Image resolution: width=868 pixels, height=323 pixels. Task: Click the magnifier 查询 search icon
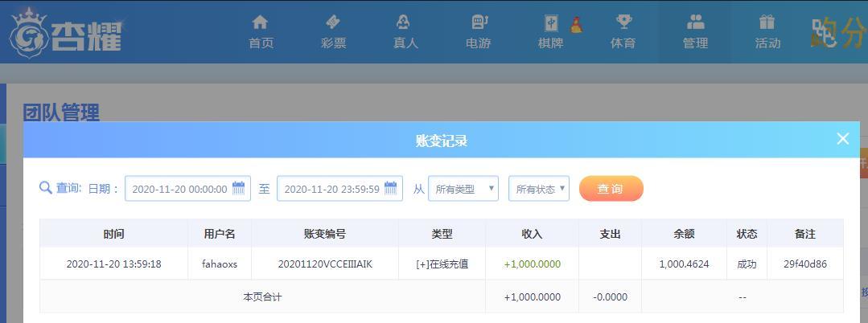[x=46, y=188]
